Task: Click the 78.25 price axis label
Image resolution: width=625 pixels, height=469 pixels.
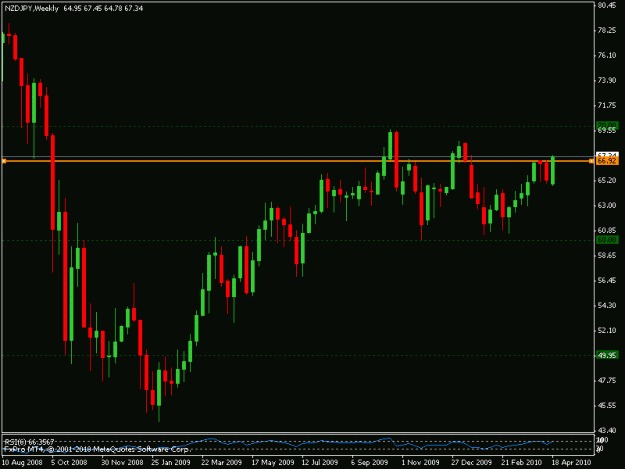Action: click(x=607, y=30)
